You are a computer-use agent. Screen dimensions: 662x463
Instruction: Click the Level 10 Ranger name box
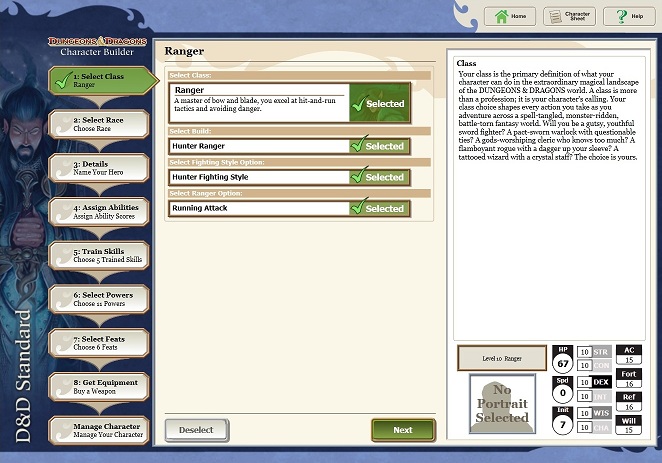pos(502,358)
